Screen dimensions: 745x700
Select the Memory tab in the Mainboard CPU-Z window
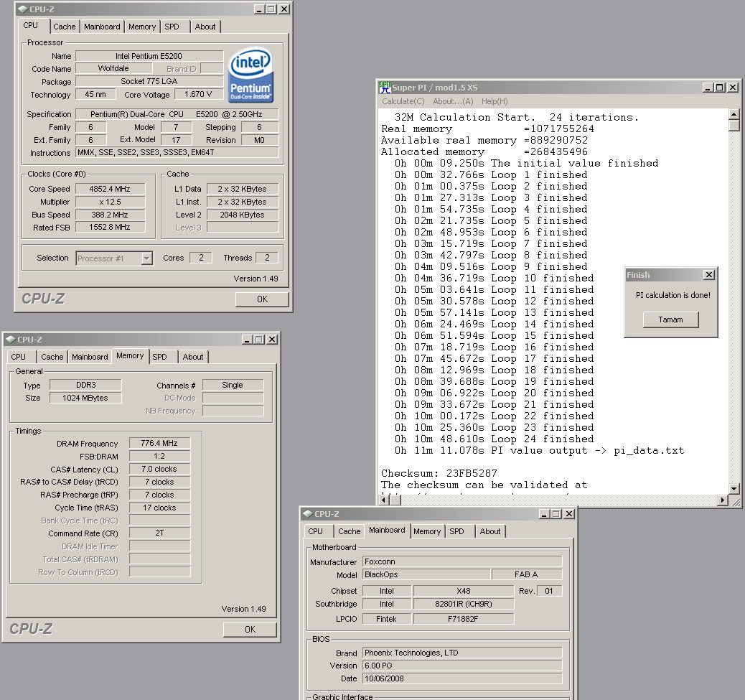(427, 531)
